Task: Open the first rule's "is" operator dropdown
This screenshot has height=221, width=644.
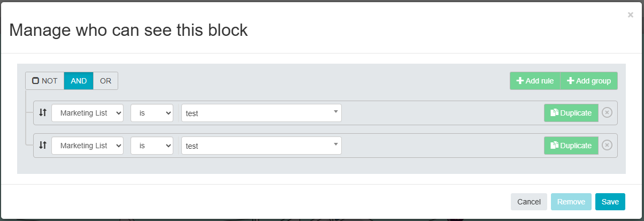Action: (x=152, y=113)
